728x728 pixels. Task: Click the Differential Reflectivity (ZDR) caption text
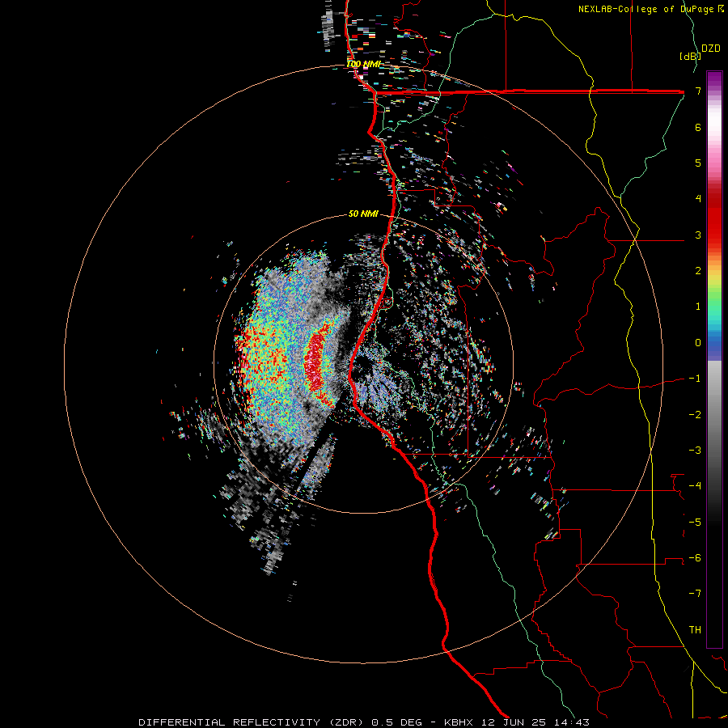(x=252, y=722)
